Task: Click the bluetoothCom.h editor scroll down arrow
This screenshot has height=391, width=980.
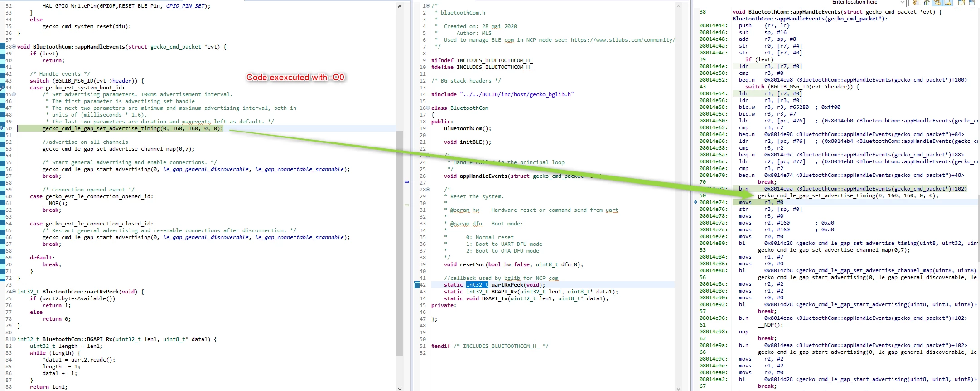Action: pos(678,388)
